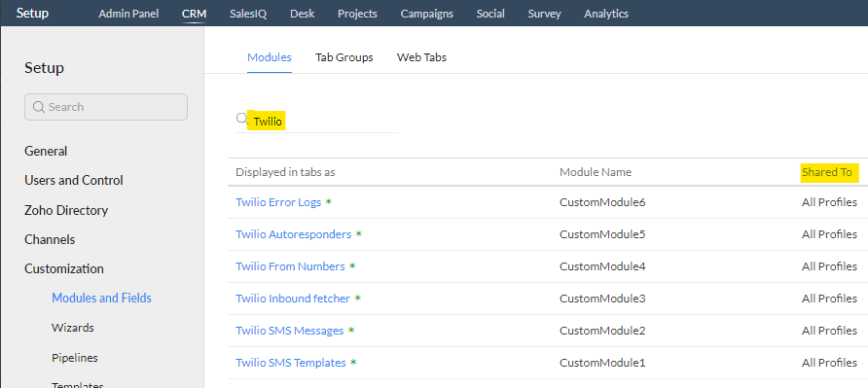Click green asterisk beside Twilio Autoresponders

(358, 234)
